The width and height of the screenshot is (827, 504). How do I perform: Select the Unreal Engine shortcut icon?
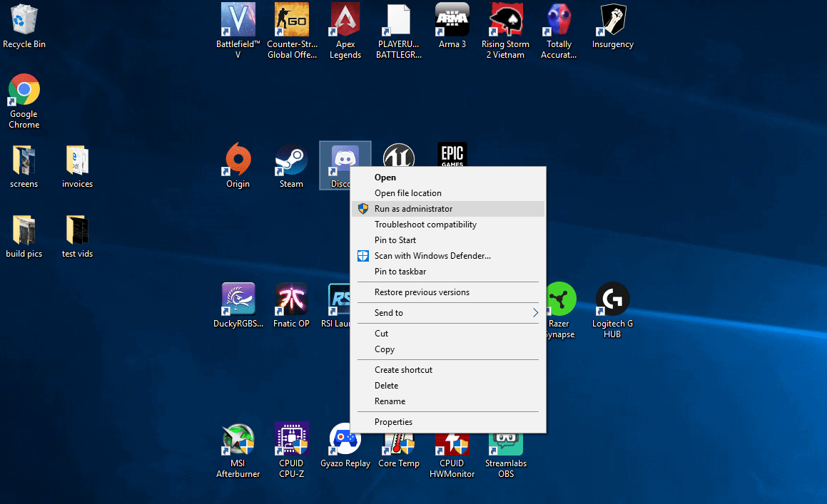399,155
